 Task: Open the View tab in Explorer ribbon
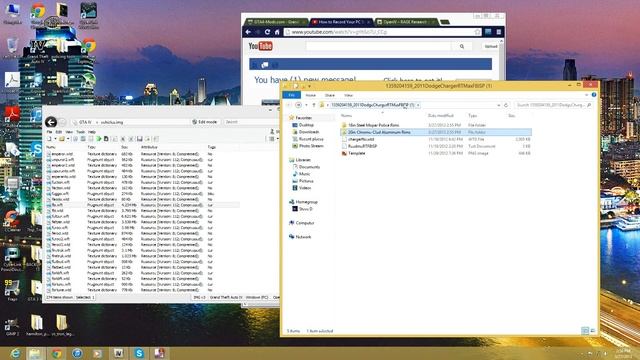348,95
